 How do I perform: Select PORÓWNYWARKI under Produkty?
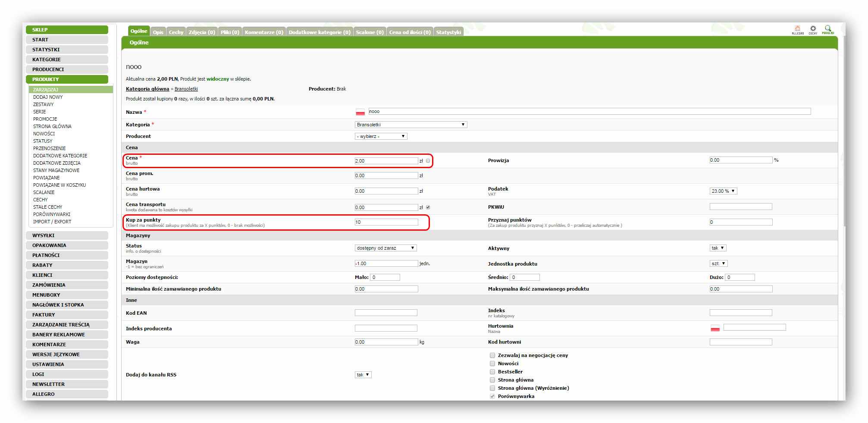52,214
